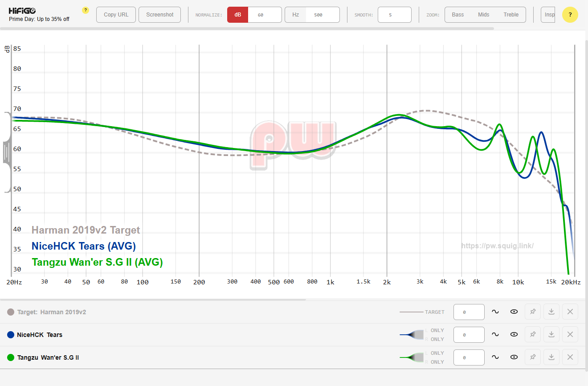Screen dimensions: 588x386
Task: Open the Prime Day 35% off promotion
Action: [39, 19]
